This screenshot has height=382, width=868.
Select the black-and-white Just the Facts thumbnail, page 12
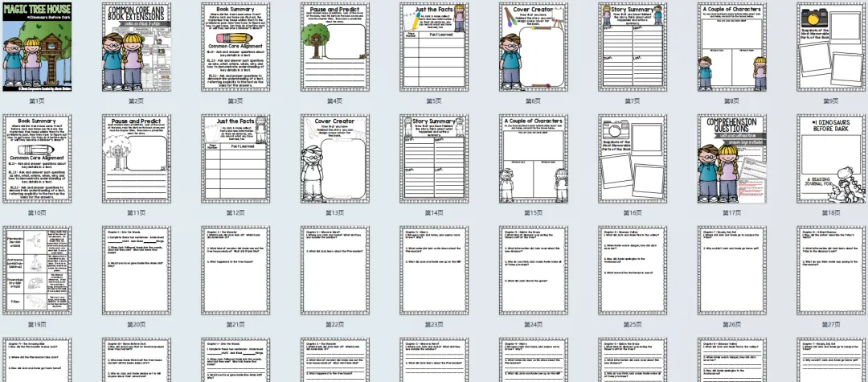(235, 159)
